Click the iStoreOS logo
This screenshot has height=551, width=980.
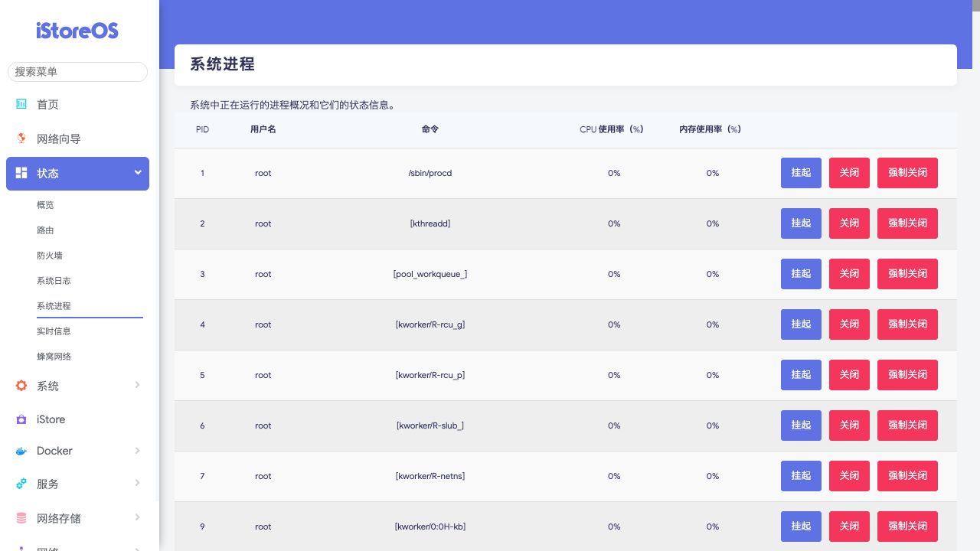pyautogui.click(x=77, y=31)
